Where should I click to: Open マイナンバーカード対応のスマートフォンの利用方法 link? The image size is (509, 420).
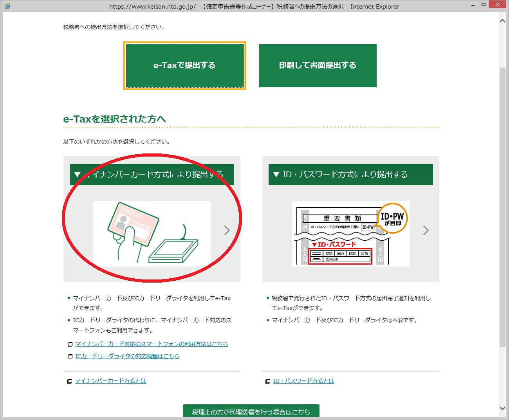152,344
